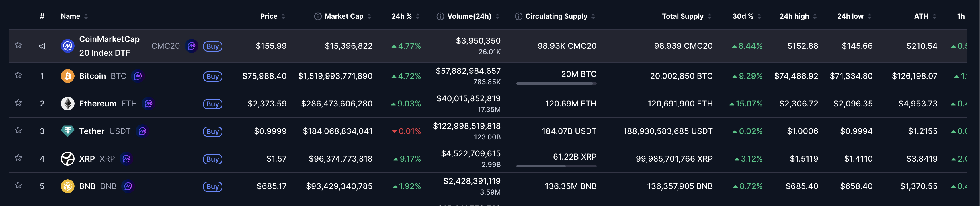The height and width of the screenshot is (206, 980).
Task: Click the Tether coin logo
Action: tap(67, 131)
